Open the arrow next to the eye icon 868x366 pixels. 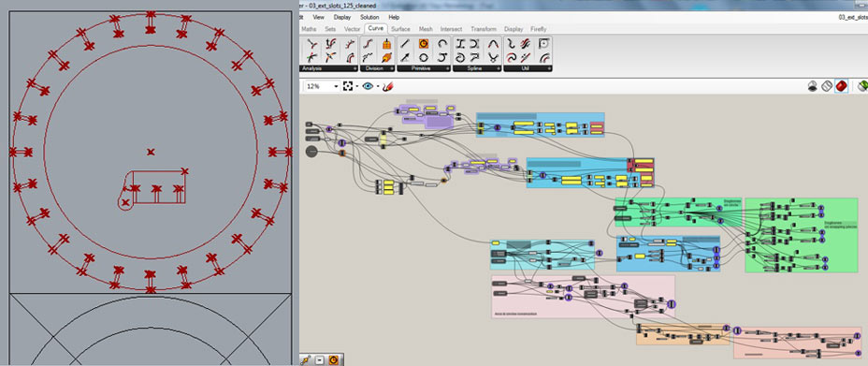point(378,87)
